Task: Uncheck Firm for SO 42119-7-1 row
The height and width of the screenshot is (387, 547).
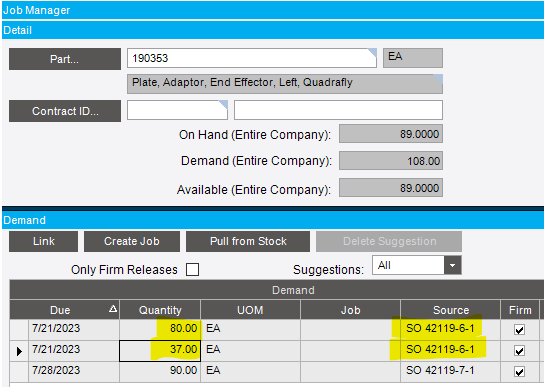Action: coord(519,372)
